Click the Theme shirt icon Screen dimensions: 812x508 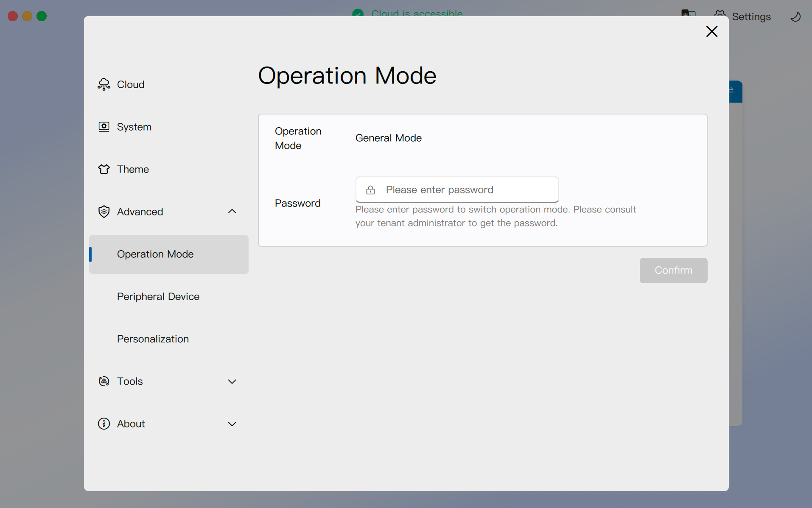pyautogui.click(x=104, y=169)
